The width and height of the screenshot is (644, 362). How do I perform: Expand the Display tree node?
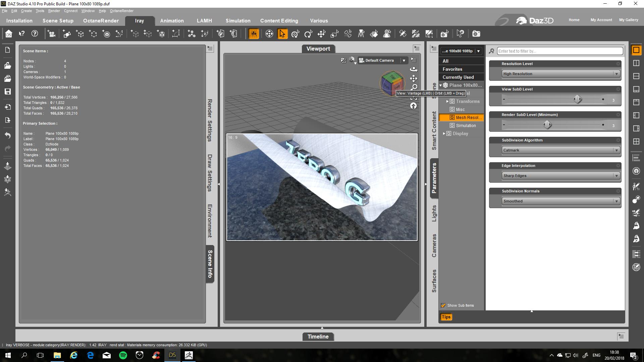tap(444, 133)
